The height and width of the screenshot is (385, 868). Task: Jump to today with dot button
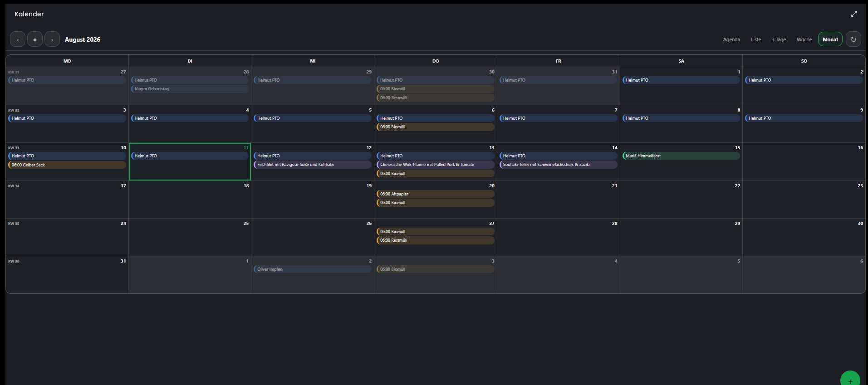[x=35, y=39]
